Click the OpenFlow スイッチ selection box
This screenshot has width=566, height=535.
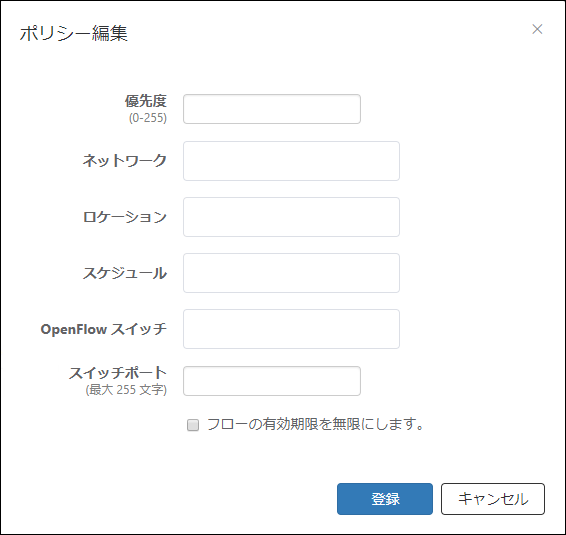click(291, 329)
